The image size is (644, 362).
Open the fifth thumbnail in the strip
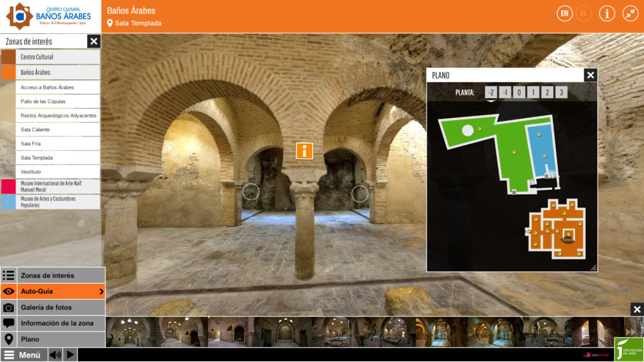pos(337,332)
